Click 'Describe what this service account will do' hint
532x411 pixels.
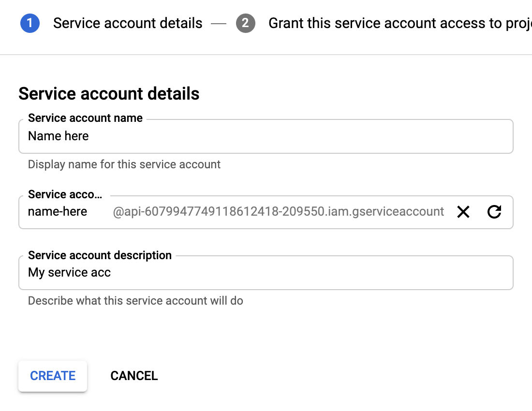(x=135, y=301)
